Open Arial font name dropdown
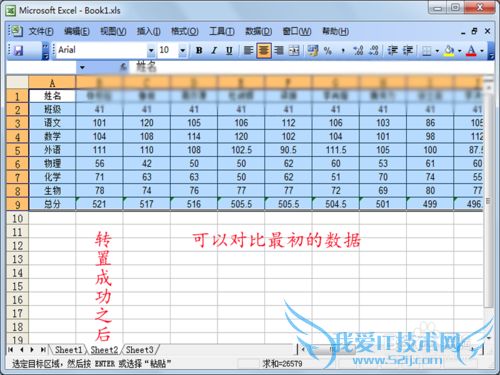 [151, 51]
